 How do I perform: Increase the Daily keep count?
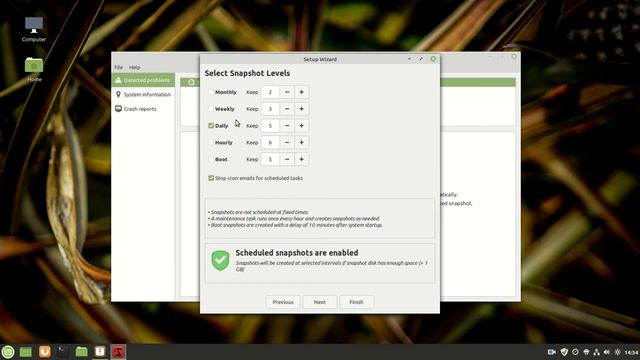point(302,126)
